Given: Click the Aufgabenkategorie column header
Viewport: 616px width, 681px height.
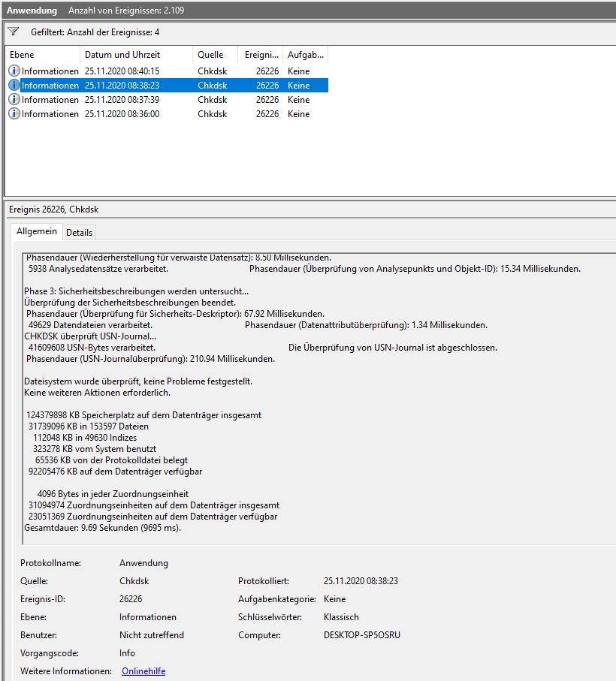Looking at the screenshot, I should (305, 55).
